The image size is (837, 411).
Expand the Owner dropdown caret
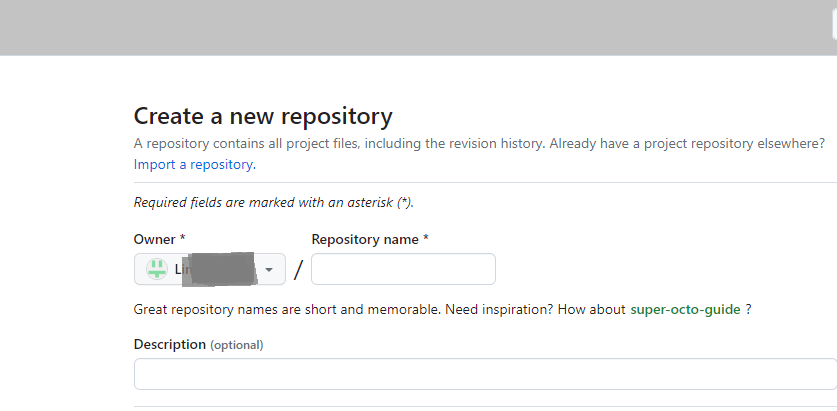click(270, 270)
